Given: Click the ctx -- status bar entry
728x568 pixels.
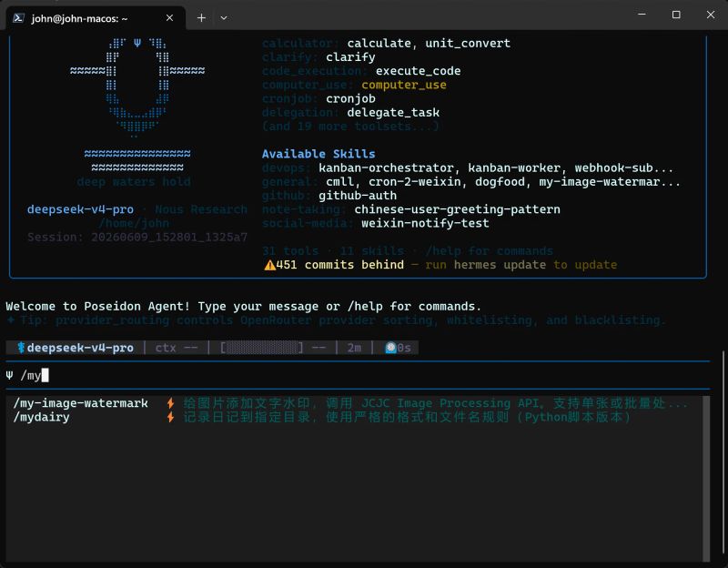Looking at the screenshot, I should pyautogui.click(x=176, y=348).
